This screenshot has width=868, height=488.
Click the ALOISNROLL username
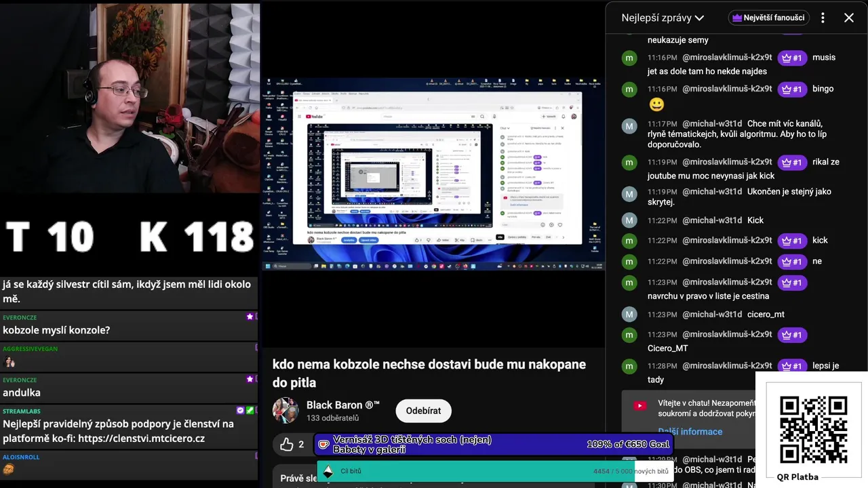[21, 457]
